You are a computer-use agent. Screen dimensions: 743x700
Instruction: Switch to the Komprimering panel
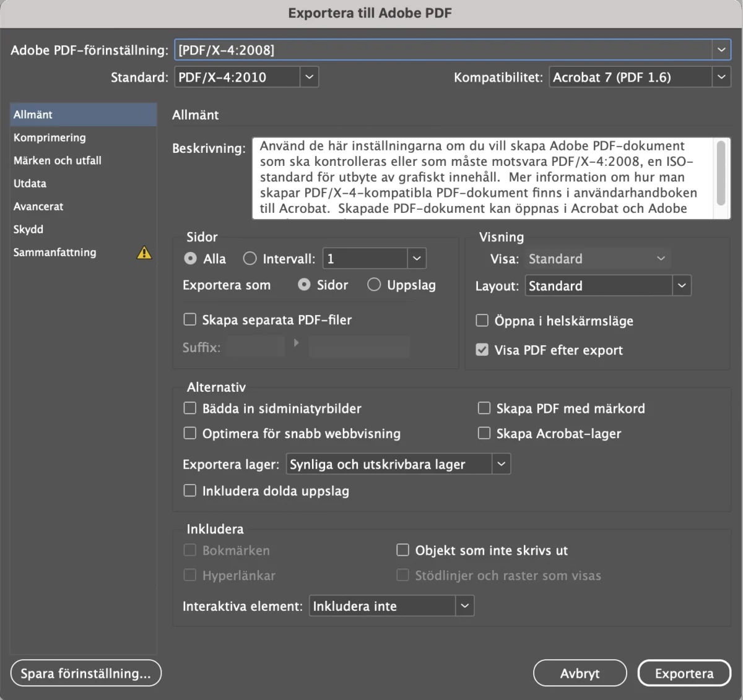click(84, 137)
